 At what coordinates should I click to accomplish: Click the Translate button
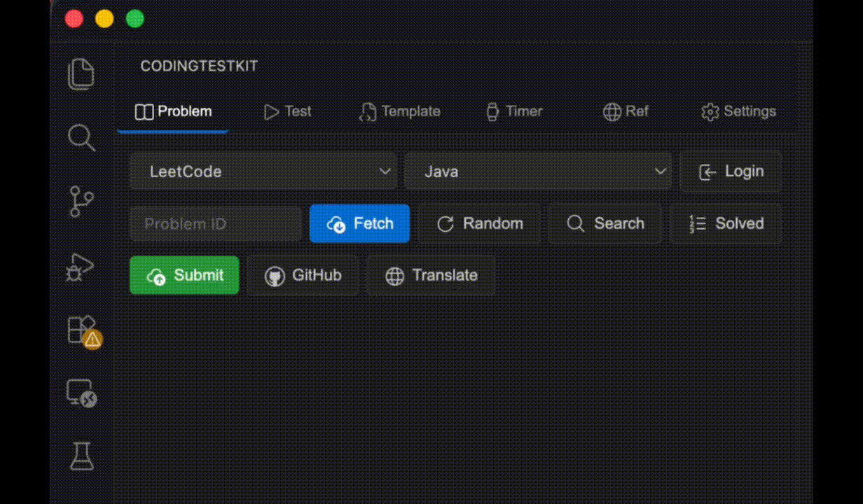point(431,275)
